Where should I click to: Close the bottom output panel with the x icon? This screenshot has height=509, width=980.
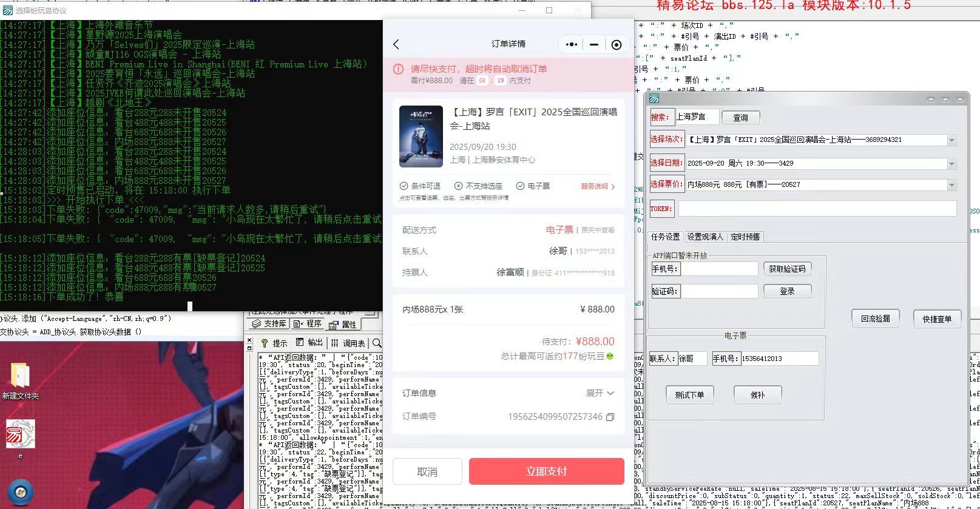(x=249, y=340)
